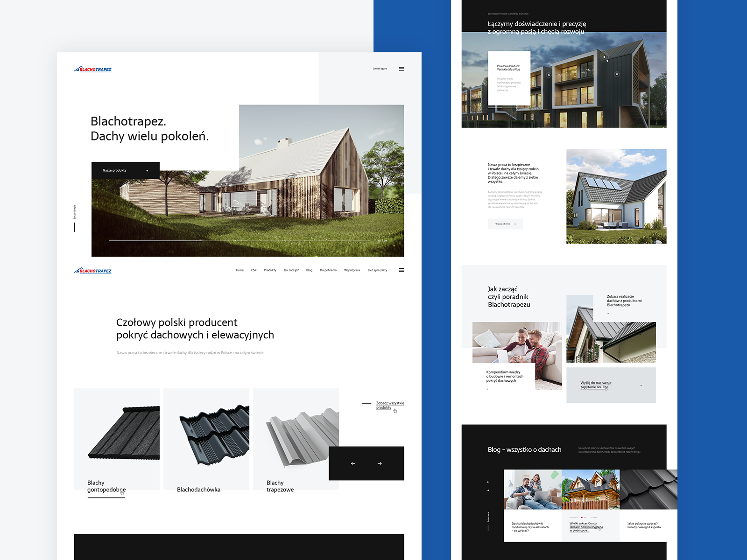Open the 'Firma' menu item
Screen dimensions: 747x560
pos(240,270)
